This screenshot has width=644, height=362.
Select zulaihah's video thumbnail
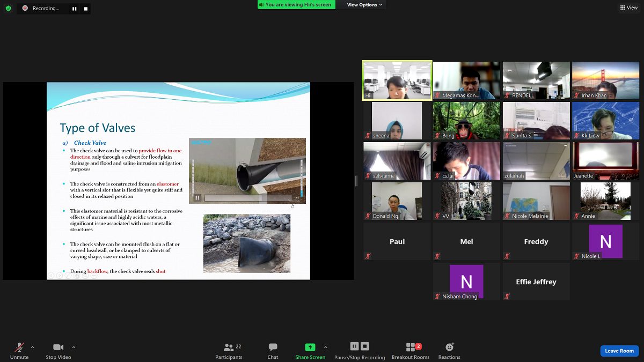pos(536,161)
